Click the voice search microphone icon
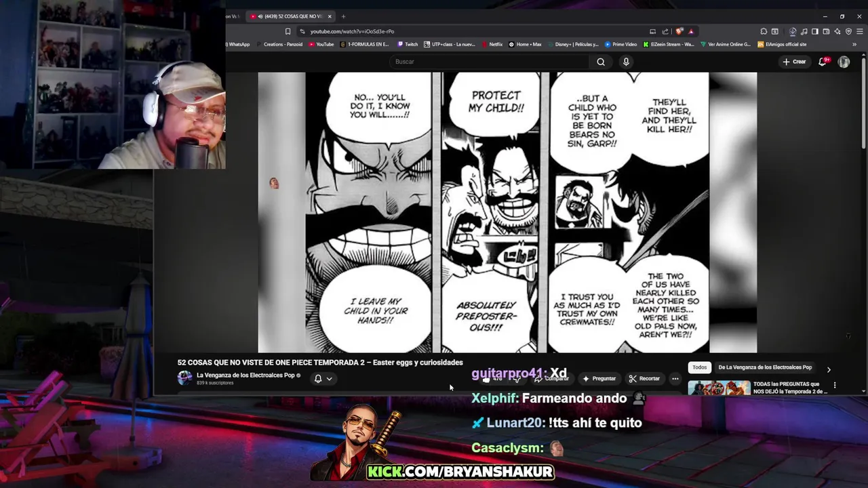868x488 pixels. pos(626,62)
